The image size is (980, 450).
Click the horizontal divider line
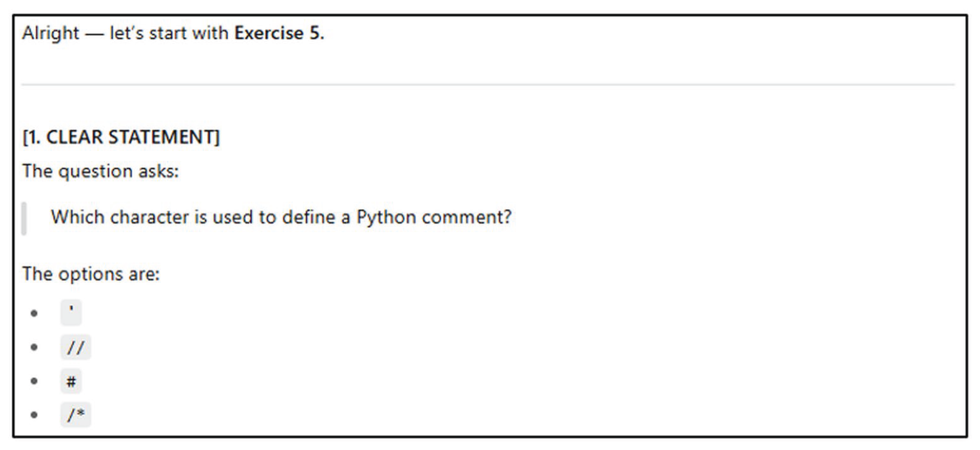point(488,84)
